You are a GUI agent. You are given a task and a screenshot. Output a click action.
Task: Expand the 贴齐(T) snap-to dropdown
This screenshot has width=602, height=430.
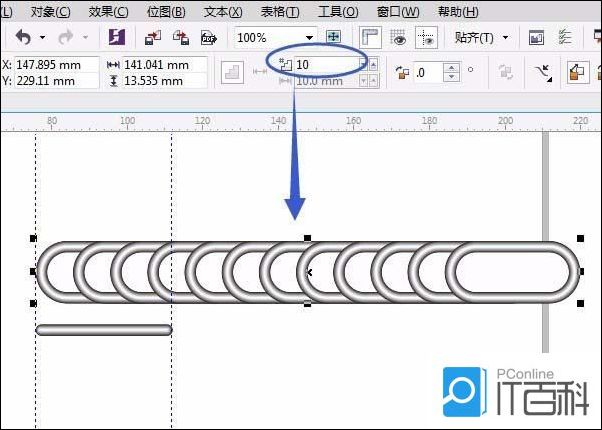pyautogui.click(x=505, y=37)
